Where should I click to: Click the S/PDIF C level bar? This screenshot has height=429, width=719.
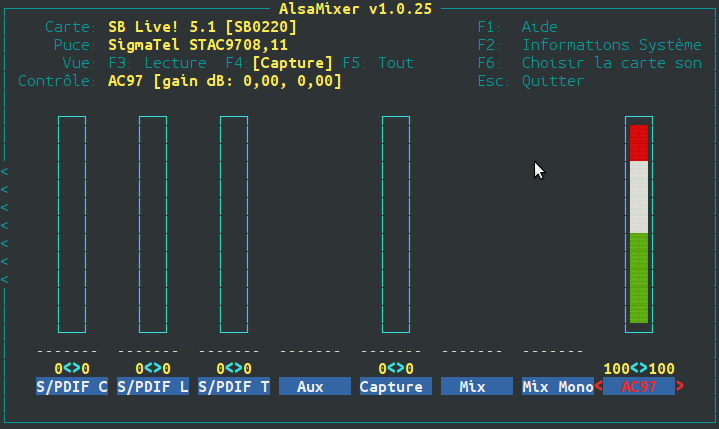72,225
